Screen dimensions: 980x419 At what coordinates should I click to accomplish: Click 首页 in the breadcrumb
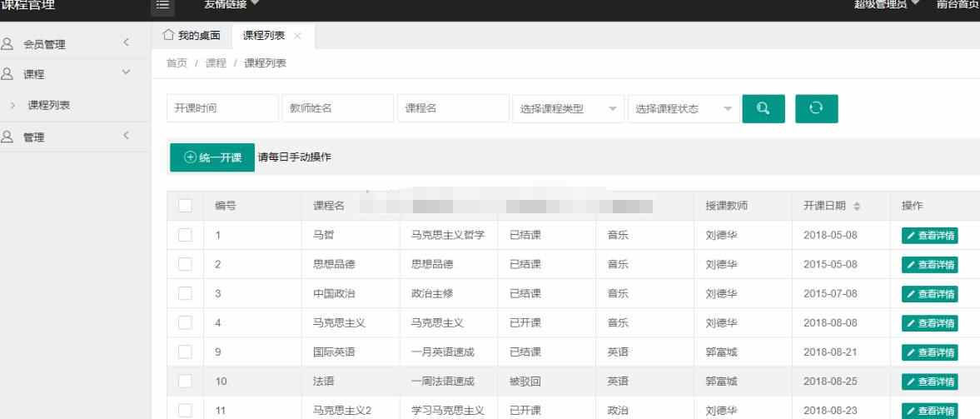point(177,63)
